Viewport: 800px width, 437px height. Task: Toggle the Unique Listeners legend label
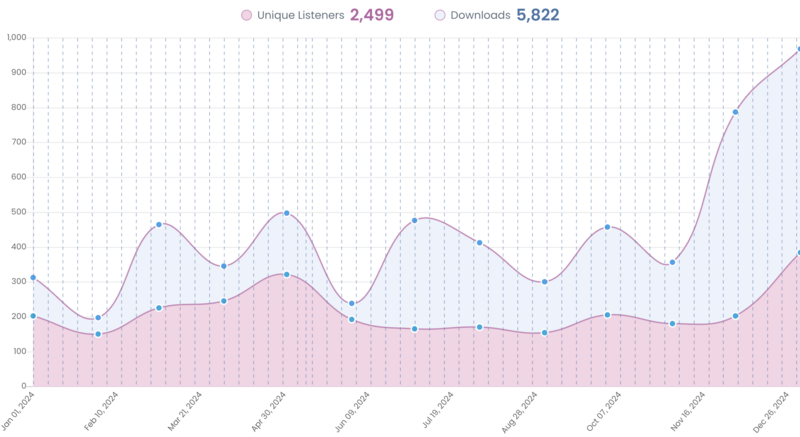[x=298, y=15]
